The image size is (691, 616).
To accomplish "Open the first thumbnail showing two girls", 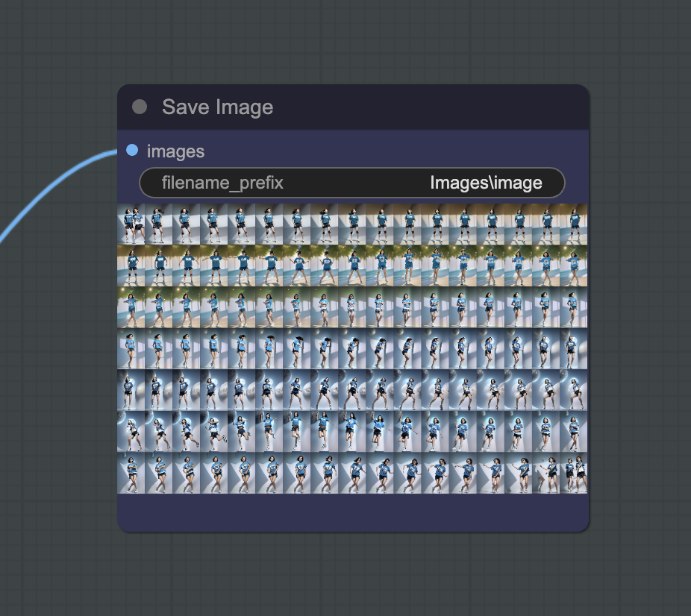I will (x=131, y=224).
